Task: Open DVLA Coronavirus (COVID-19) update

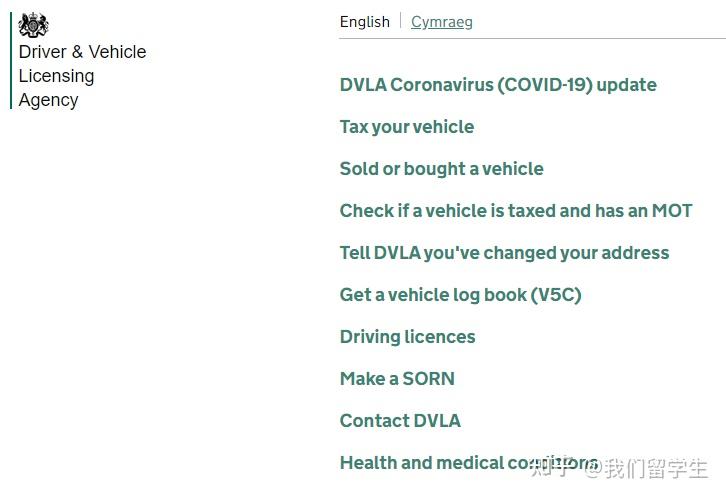Action: pos(498,85)
